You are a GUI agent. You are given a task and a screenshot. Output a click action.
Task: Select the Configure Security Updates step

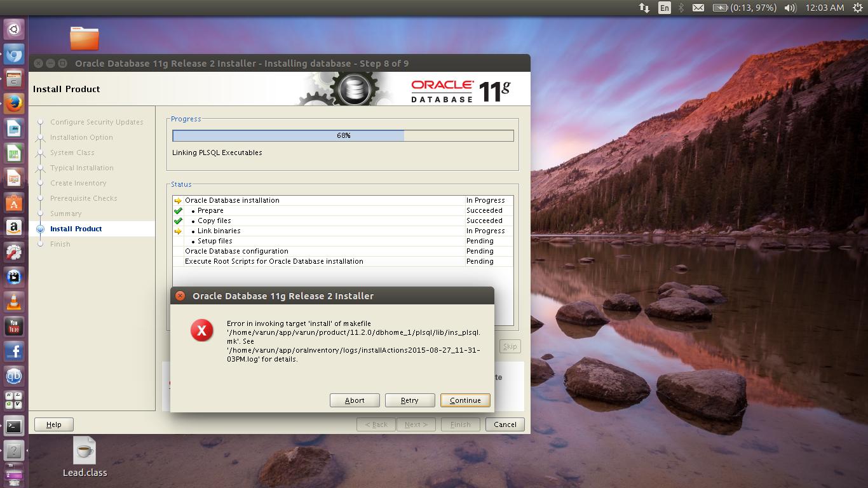coord(97,122)
